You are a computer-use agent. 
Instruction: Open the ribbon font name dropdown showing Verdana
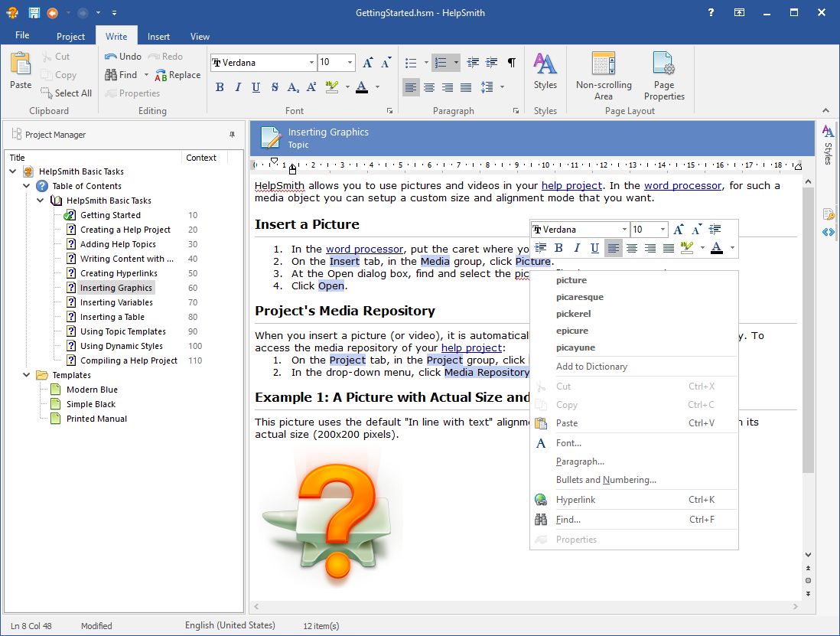click(311, 63)
